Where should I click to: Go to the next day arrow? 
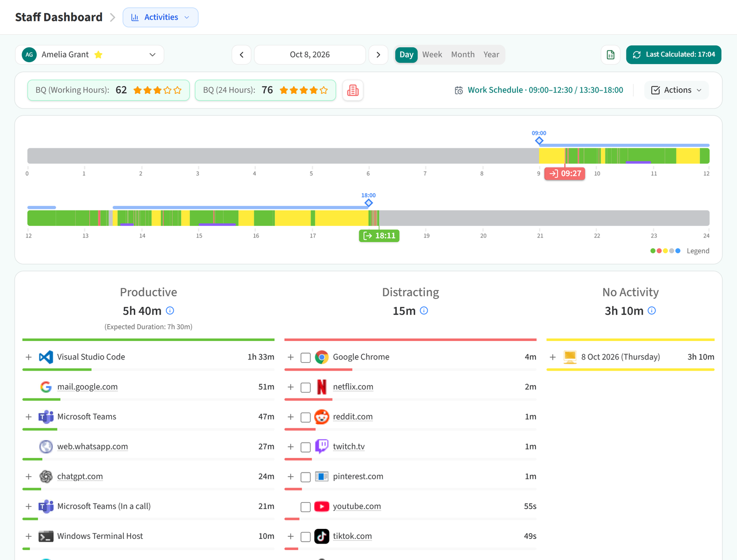(379, 55)
